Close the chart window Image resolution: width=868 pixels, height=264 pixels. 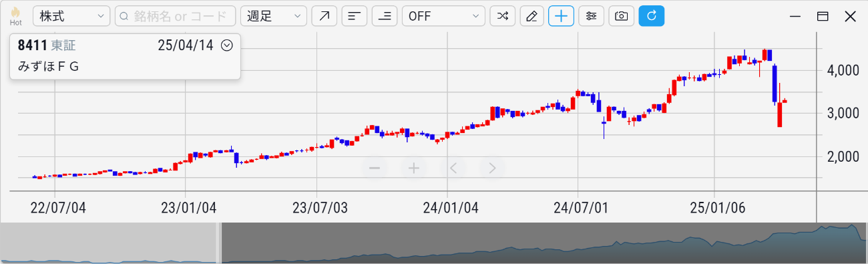(x=850, y=16)
